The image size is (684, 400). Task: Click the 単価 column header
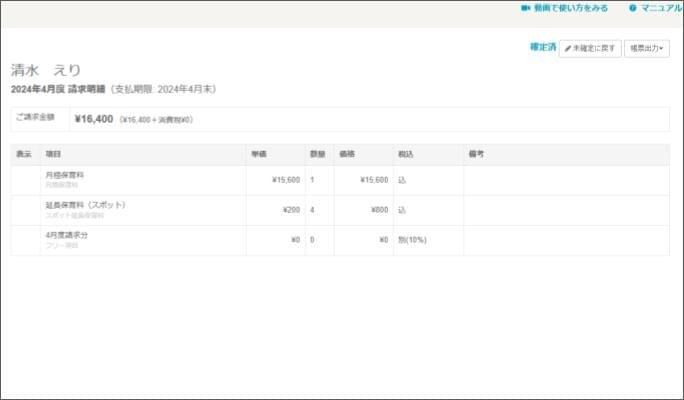[258, 154]
